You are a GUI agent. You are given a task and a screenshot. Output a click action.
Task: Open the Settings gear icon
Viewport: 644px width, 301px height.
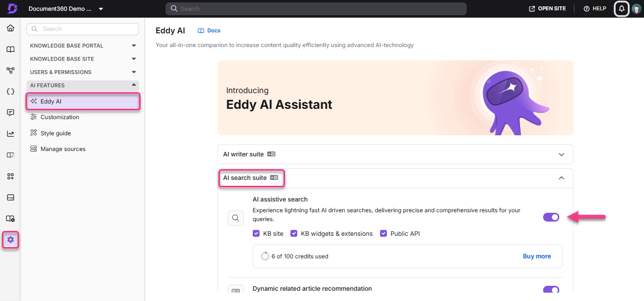[10, 240]
